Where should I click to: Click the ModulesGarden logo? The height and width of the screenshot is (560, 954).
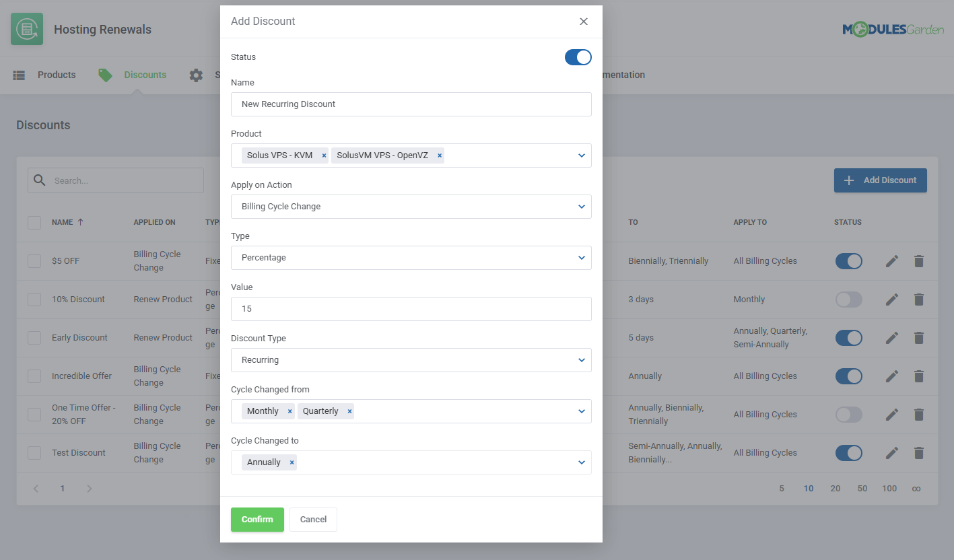[x=893, y=29]
